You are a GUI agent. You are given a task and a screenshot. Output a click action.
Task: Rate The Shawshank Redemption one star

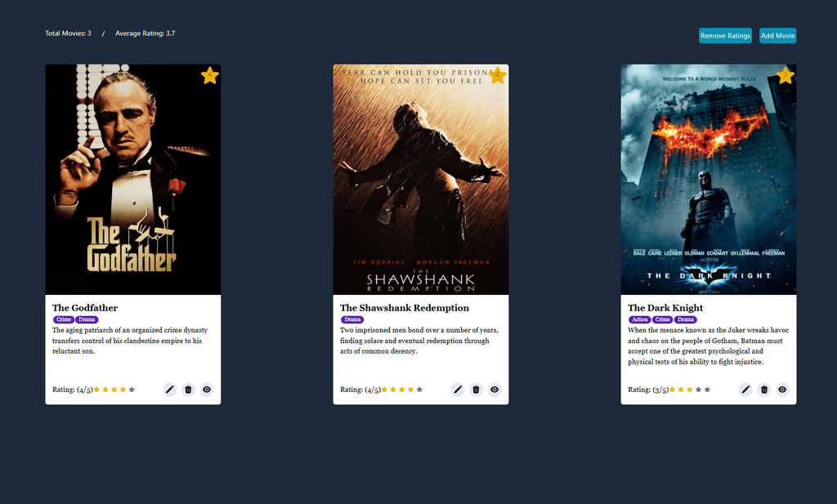[x=384, y=390]
